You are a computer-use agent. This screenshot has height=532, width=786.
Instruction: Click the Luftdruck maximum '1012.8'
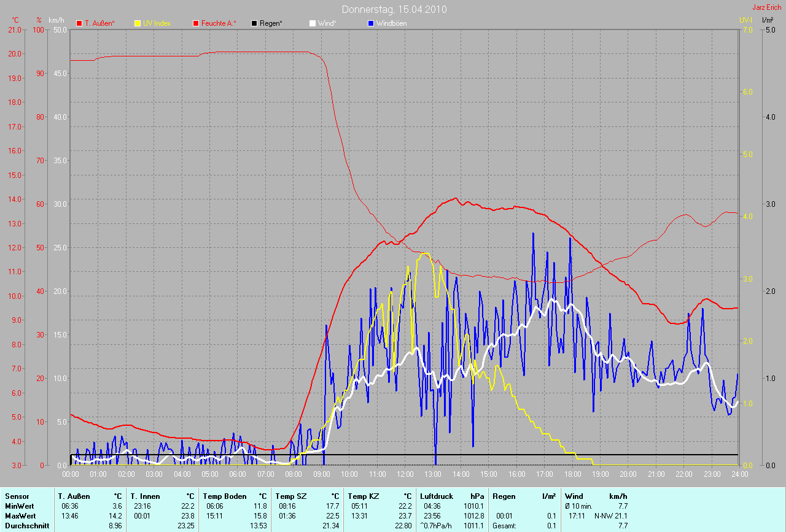pos(474,515)
